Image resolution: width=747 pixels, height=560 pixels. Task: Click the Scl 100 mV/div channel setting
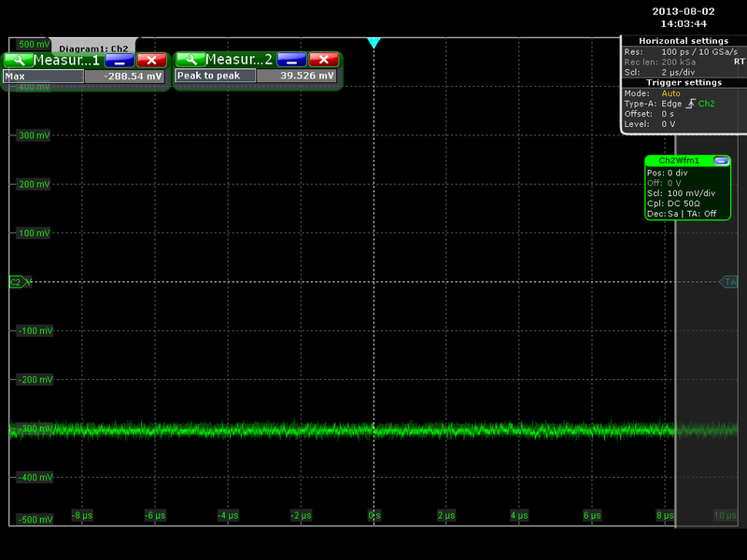coord(686,192)
